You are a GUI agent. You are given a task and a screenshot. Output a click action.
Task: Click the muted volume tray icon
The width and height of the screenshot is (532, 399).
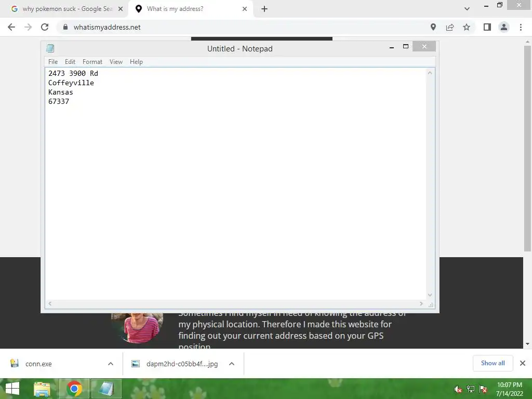[x=458, y=389]
